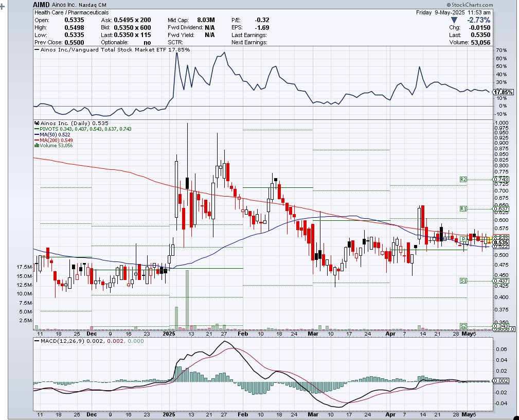Click the 1.000 label on price axis
The image size is (519, 420).
pos(502,122)
